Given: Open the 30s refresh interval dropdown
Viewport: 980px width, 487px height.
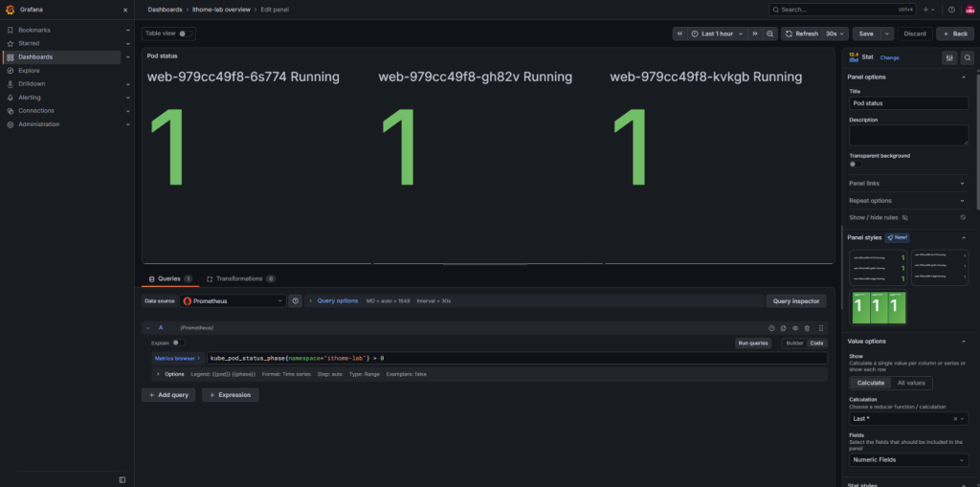Looking at the screenshot, I should pos(835,33).
